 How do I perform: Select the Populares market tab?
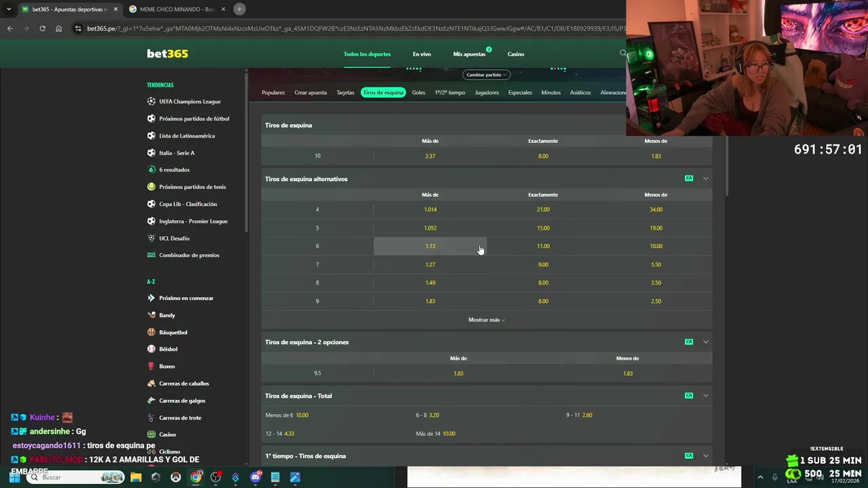coord(273,92)
